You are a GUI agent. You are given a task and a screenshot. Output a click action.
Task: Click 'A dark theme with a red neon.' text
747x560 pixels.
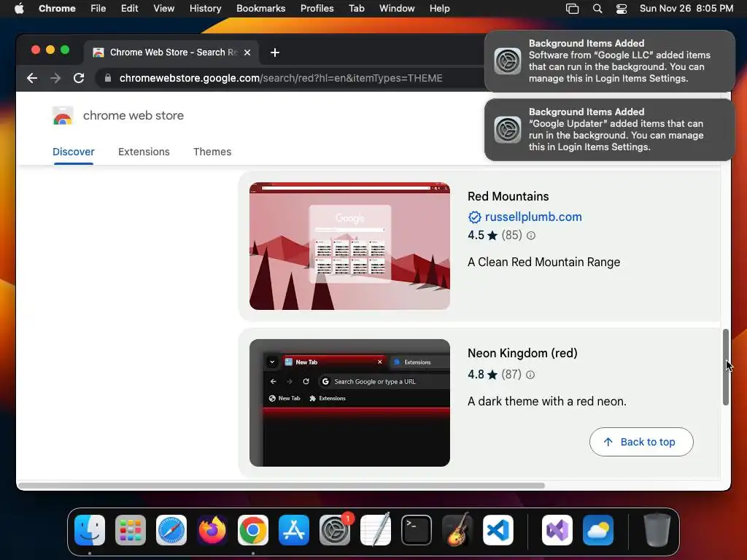547,402
